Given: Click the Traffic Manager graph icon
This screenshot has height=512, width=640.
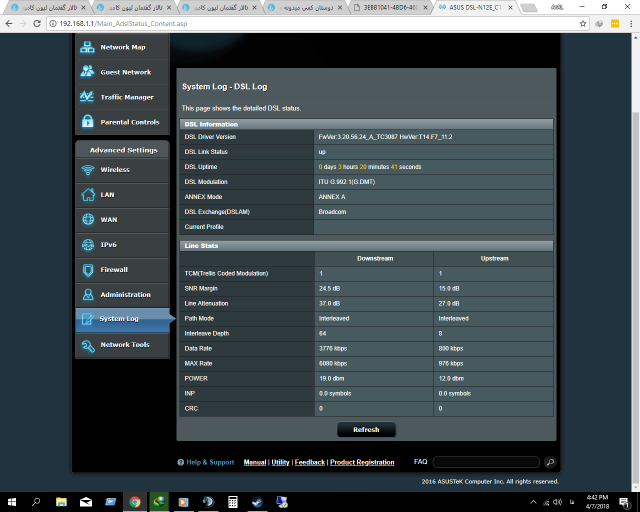Looking at the screenshot, I should point(87,97).
